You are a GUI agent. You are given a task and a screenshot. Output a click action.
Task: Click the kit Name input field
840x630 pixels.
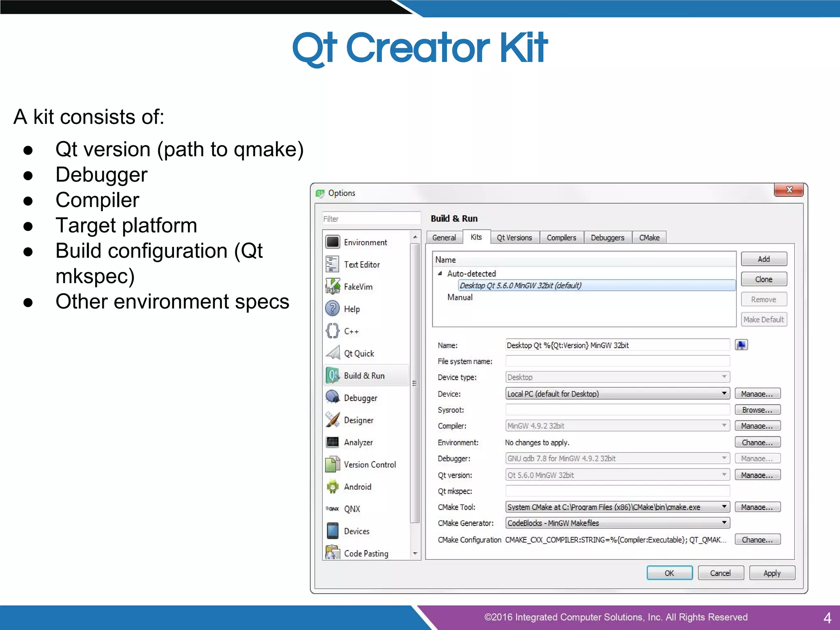tap(617, 345)
